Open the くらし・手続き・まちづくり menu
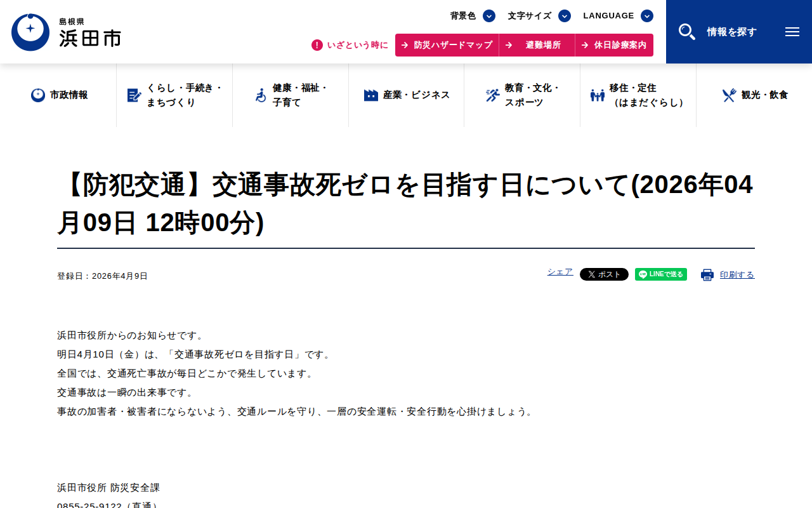 click(x=174, y=95)
